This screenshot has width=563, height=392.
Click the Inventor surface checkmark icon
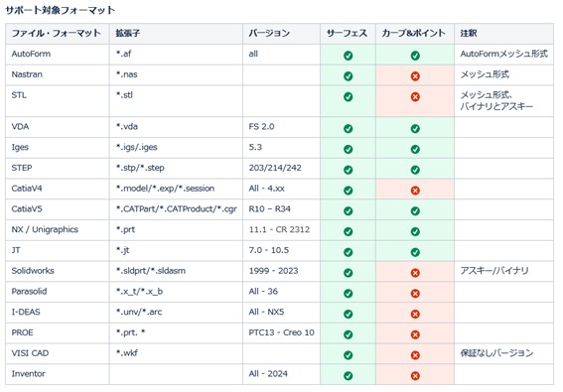[348, 376]
